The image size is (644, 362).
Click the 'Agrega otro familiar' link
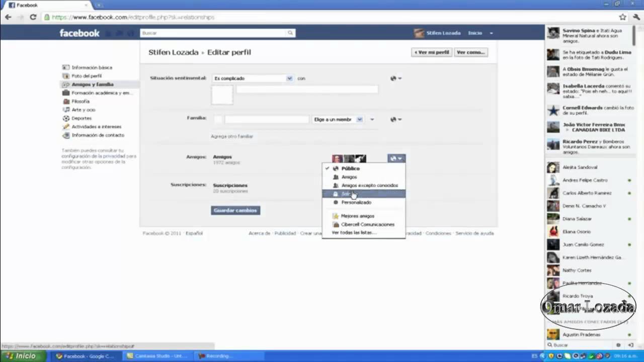[232, 136]
